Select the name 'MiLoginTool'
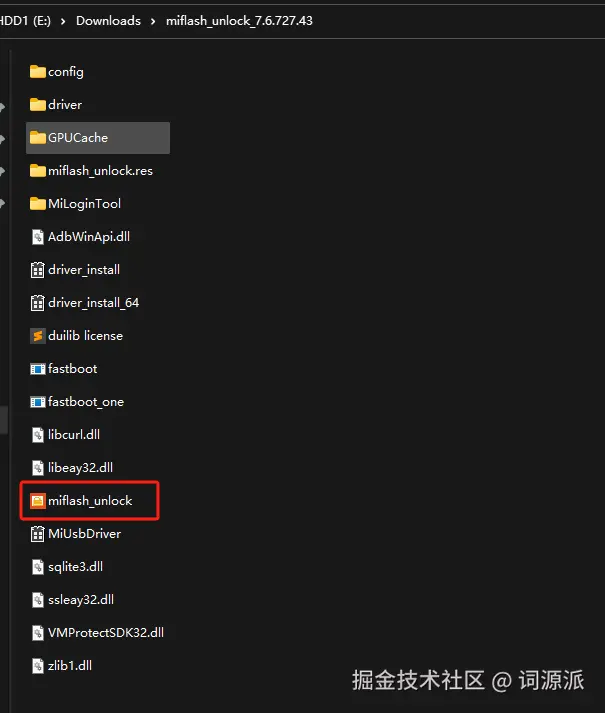605x713 pixels. [85, 204]
